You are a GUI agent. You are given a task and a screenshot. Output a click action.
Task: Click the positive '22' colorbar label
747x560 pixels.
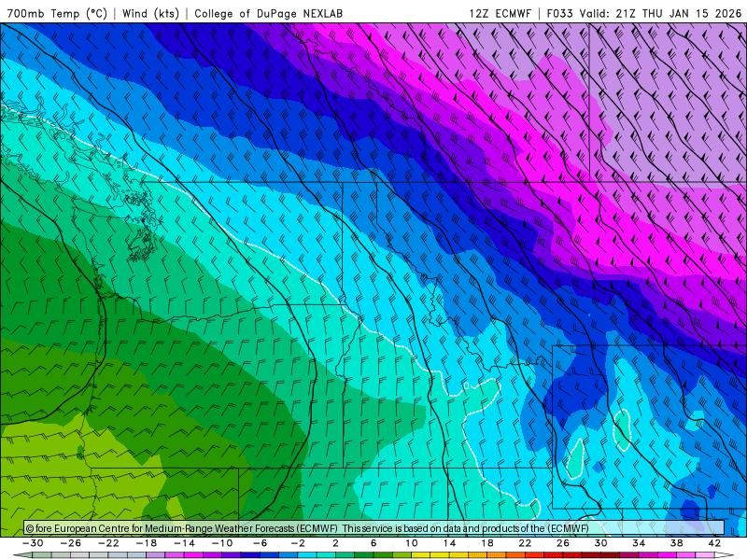coord(525,543)
